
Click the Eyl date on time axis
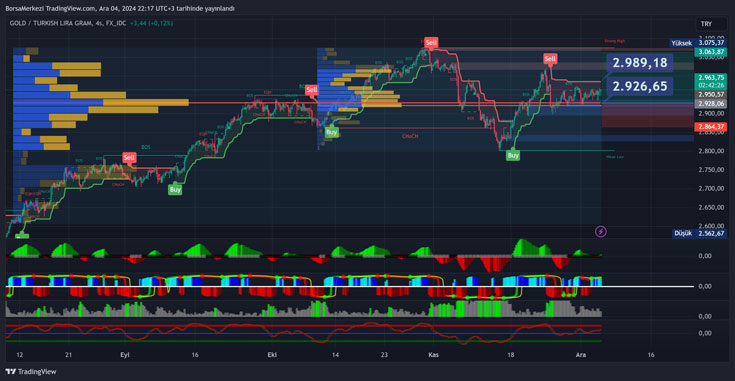click(x=125, y=355)
